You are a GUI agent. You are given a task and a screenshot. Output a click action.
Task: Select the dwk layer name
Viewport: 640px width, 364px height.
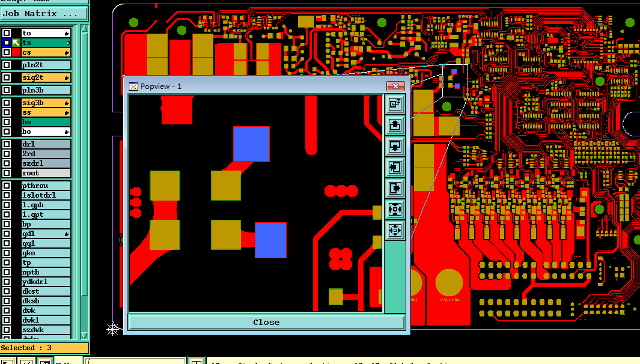tap(46, 311)
